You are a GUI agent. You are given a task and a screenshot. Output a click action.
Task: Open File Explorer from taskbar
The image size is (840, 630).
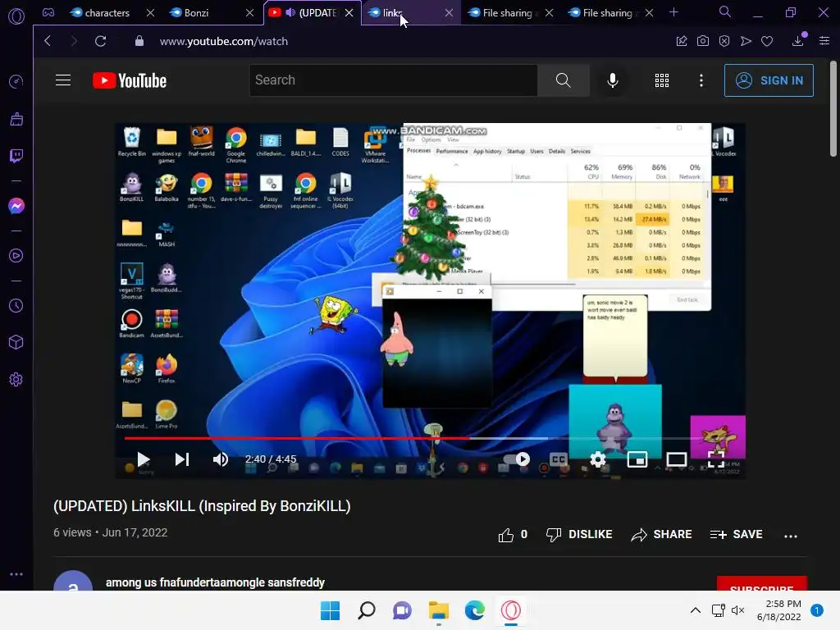[439, 610]
